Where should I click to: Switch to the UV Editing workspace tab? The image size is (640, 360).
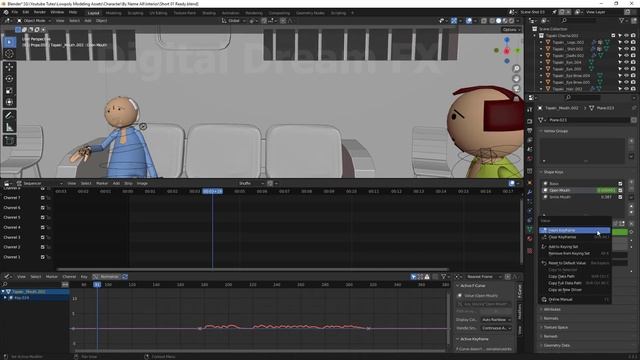158,13
